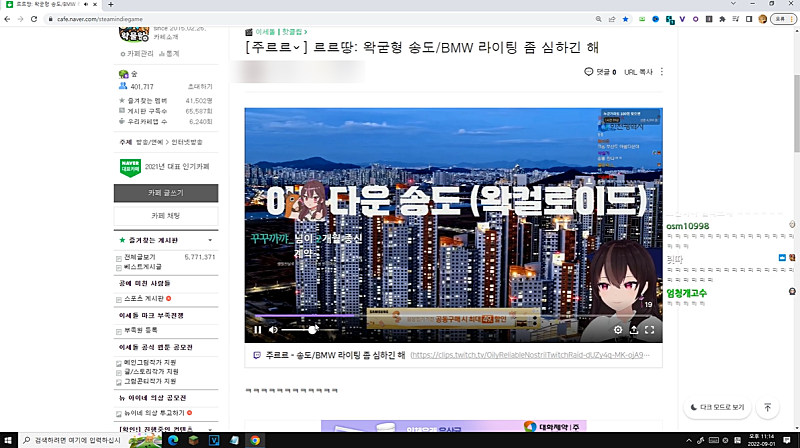800x448 pixels.
Task: Enter fullscreen video mode
Action: (649, 330)
